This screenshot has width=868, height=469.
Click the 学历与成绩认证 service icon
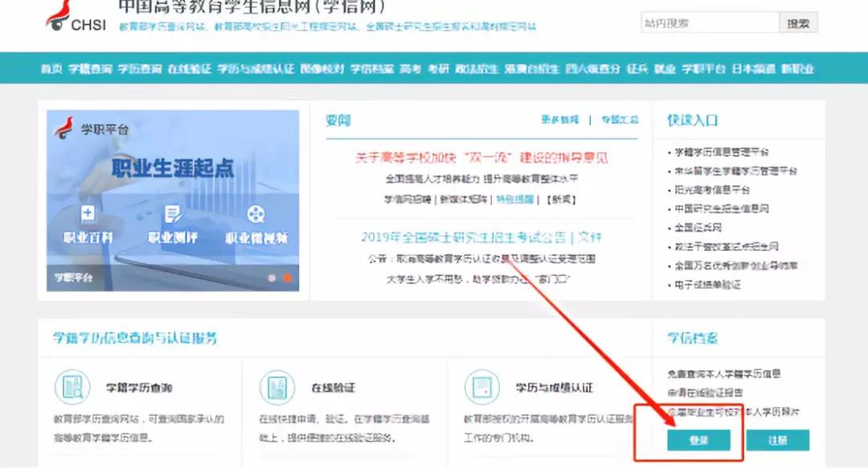tap(481, 387)
